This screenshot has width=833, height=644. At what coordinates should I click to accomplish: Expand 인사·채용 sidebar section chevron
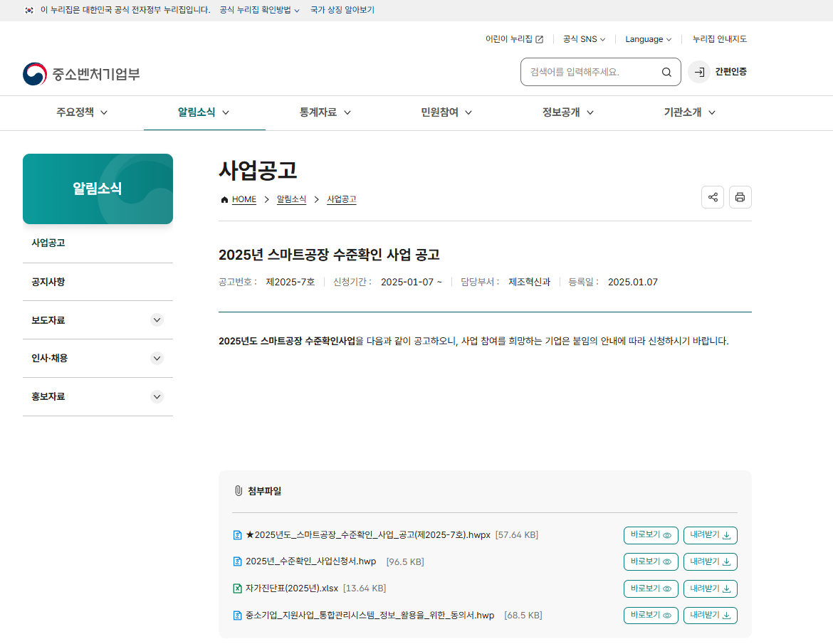pyautogui.click(x=157, y=359)
